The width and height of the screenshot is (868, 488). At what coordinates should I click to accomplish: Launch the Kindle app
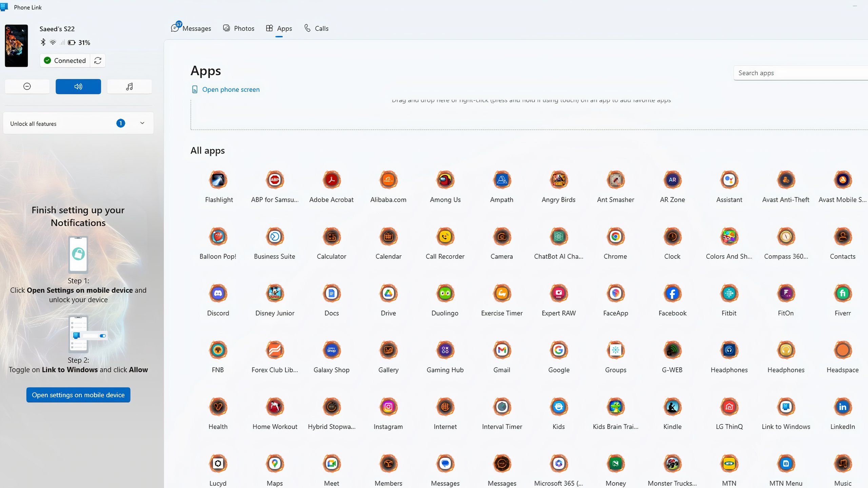(672, 407)
